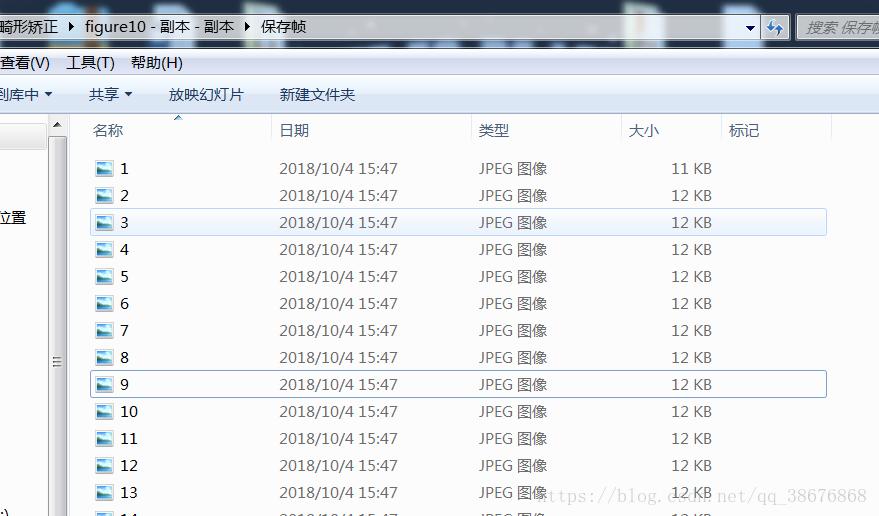The width and height of the screenshot is (879, 516).
Task: Select file named 8
Action: coord(124,357)
